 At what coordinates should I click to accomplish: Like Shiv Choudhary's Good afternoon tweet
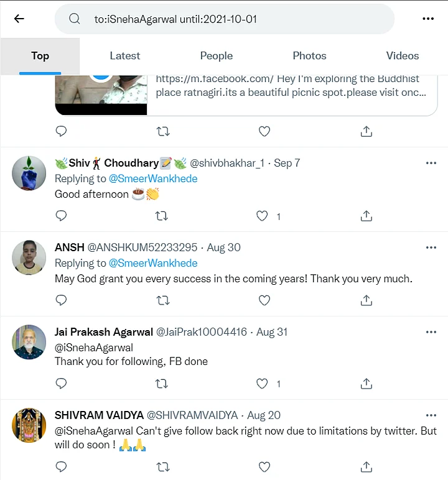click(x=263, y=216)
